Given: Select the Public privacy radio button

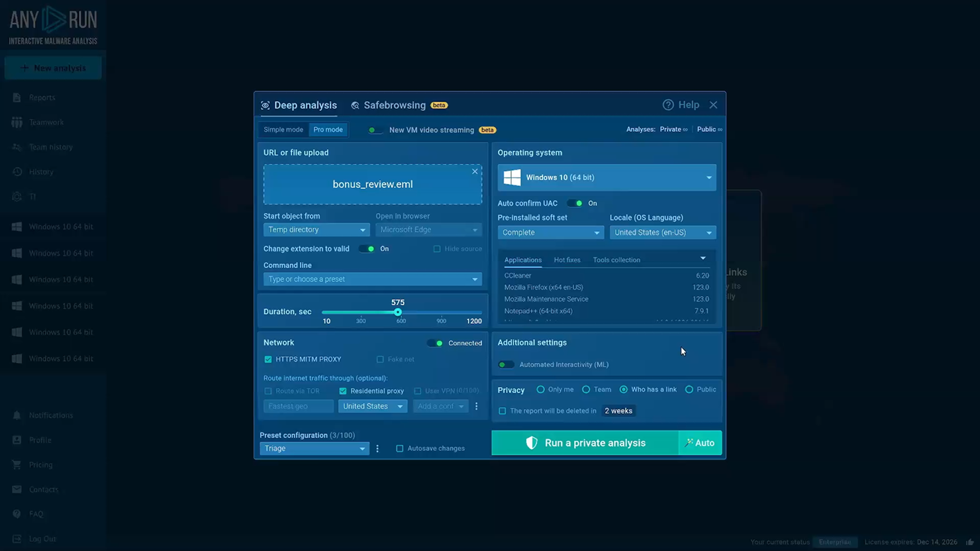Looking at the screenshot, I should coord(689,389).
